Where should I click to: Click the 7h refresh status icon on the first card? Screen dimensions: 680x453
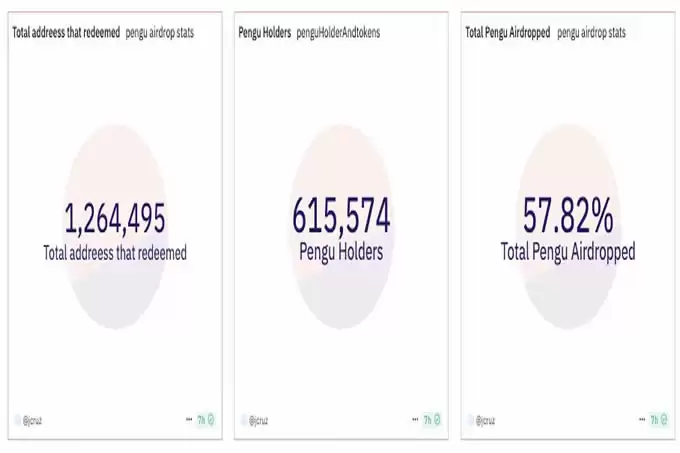click(x=206, y=420)
